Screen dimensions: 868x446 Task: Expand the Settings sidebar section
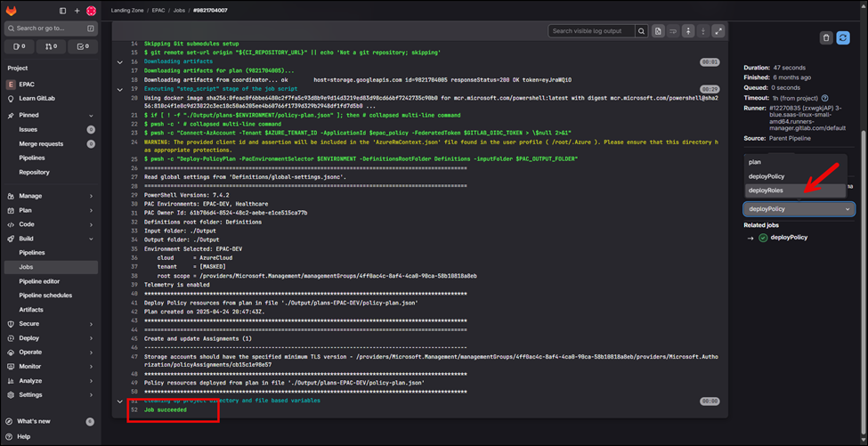click(x=51, y=394)
